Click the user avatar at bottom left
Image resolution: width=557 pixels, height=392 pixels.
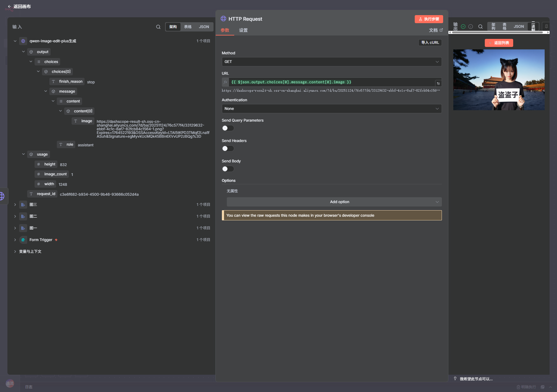[x=10, y=383]
